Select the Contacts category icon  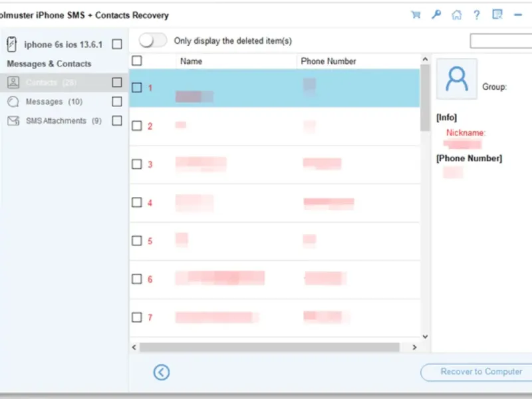[x=13, y=82]
